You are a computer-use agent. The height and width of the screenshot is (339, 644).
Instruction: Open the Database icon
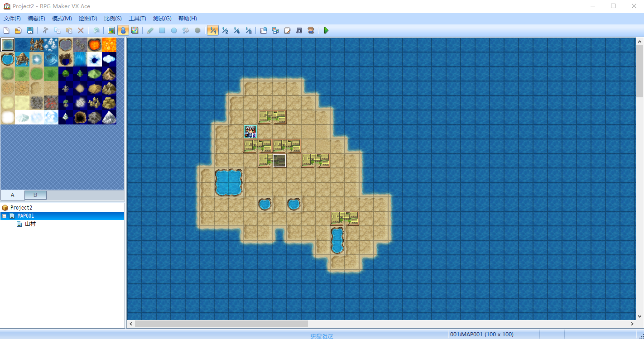(264, 30)
